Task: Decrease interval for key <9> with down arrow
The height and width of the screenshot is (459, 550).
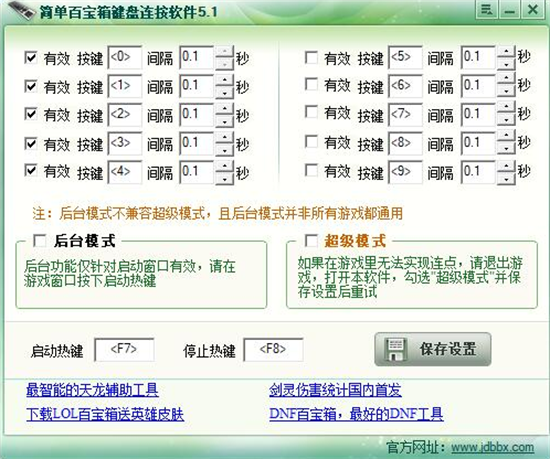Action: pos(506,178)
